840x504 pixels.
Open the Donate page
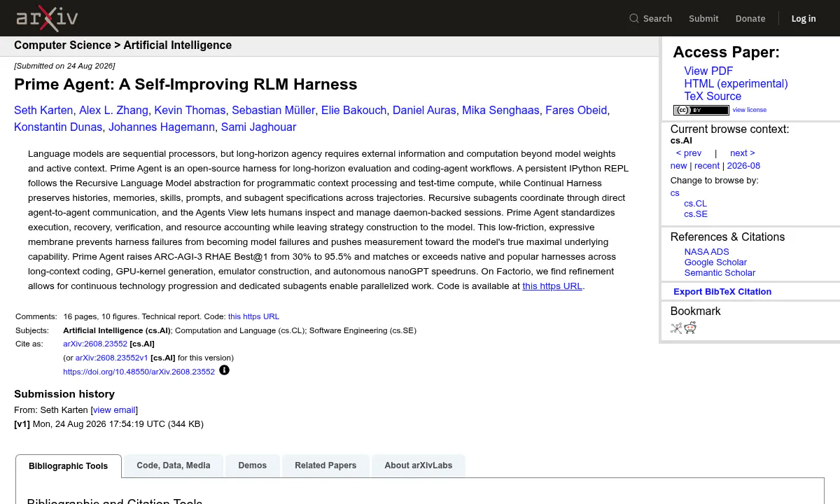point(750,18)
